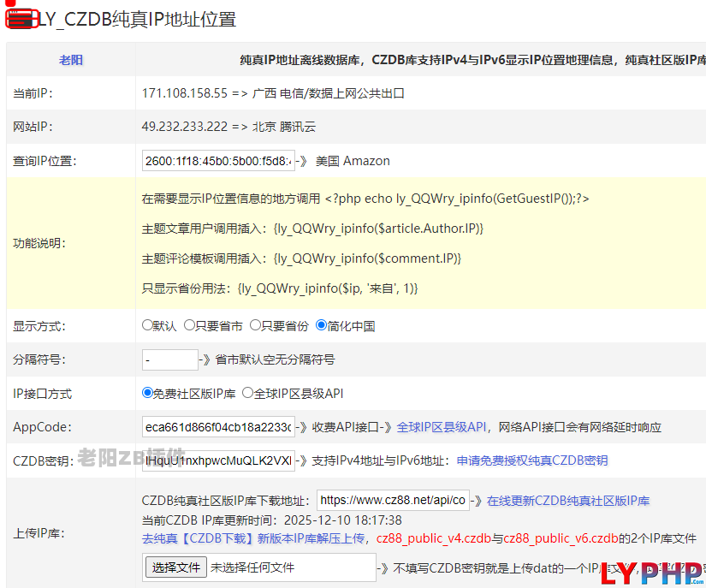This screenshot has width=706, height=588.
Task: Select the 默认 display mode radio button
Action: click(147, 325)
